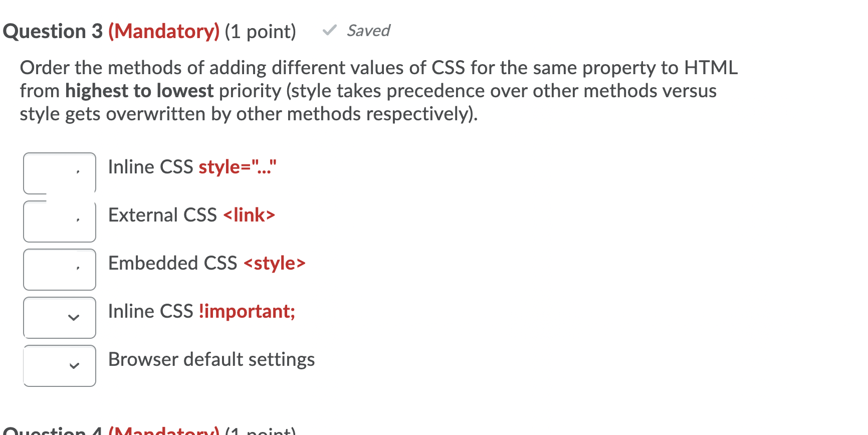Click the Saved status label
The image size is (868, 435).
point(368,31)
